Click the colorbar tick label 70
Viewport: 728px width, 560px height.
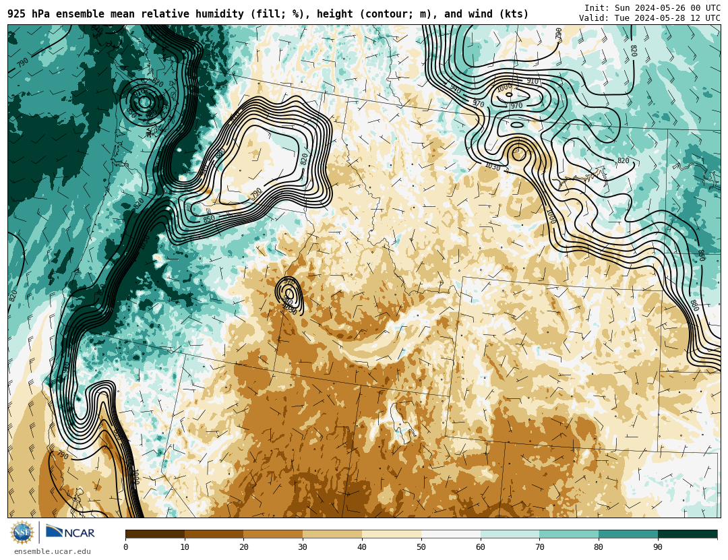point(539,547)
